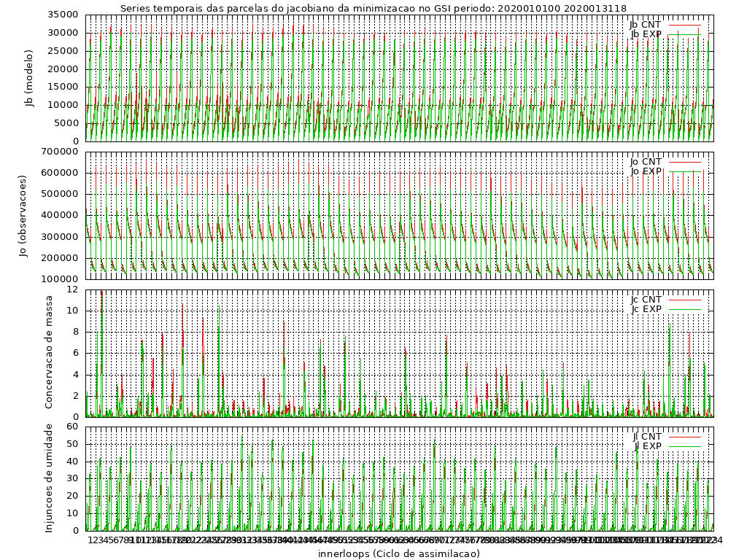Image resolution: width=747 pixels, height=560 pixels.
Task: Click the '700000' tick on Jo axis
Action: click(60, 152)
